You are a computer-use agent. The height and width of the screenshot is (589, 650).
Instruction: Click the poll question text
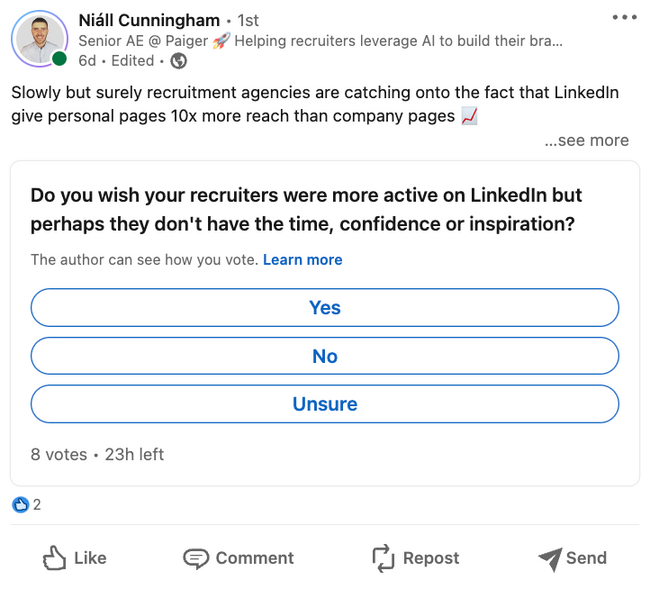click(x=306, y=209)
